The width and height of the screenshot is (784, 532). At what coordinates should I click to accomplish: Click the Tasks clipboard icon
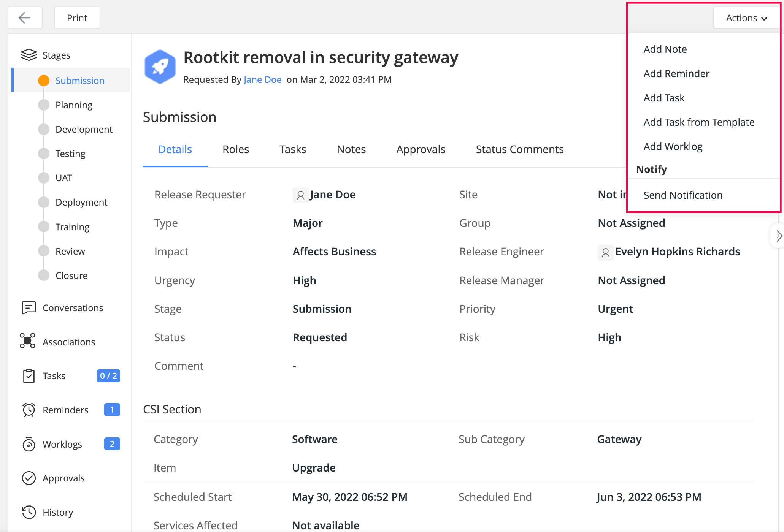(29, 376)
